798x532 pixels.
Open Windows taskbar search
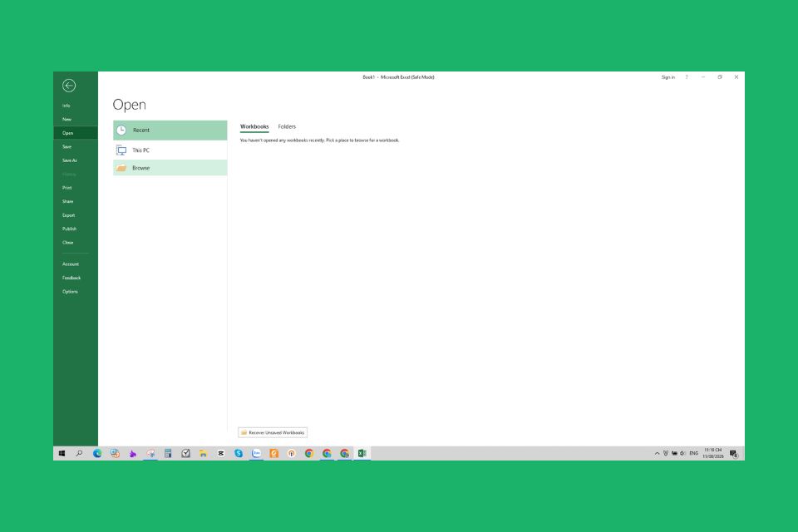pos(80,454)
